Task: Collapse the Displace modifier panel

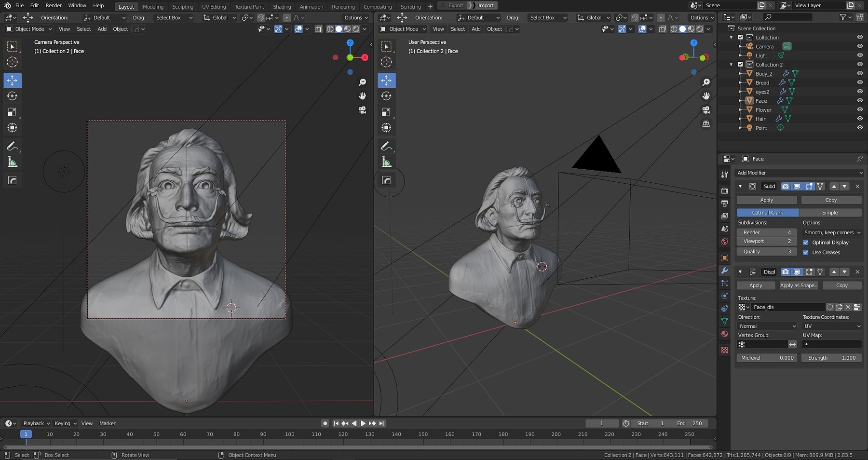Action: [x=741, y=271]
